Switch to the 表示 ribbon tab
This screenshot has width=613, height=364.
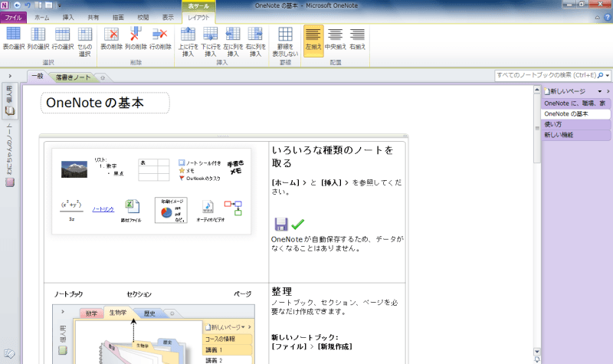coord(168,18)
